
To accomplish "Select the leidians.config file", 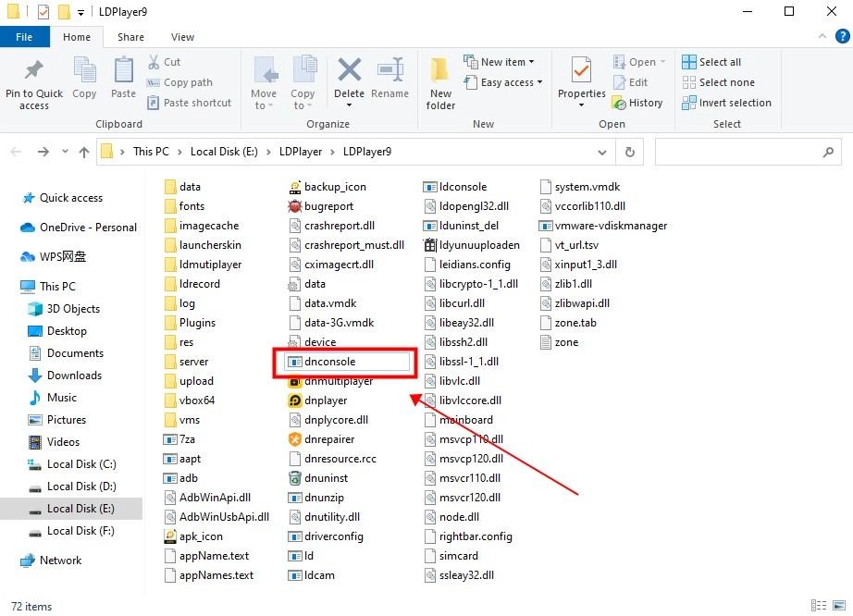I will [468, 265].
